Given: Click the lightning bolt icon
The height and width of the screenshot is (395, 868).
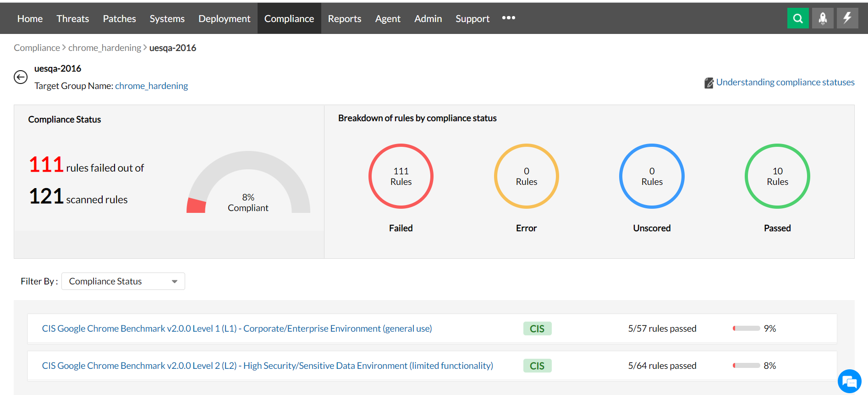Looking at the screenshot, I should pos(847,18).
